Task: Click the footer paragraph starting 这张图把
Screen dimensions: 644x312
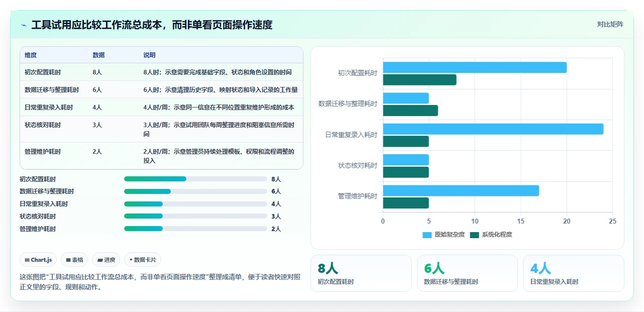Action: click(160, 282)
